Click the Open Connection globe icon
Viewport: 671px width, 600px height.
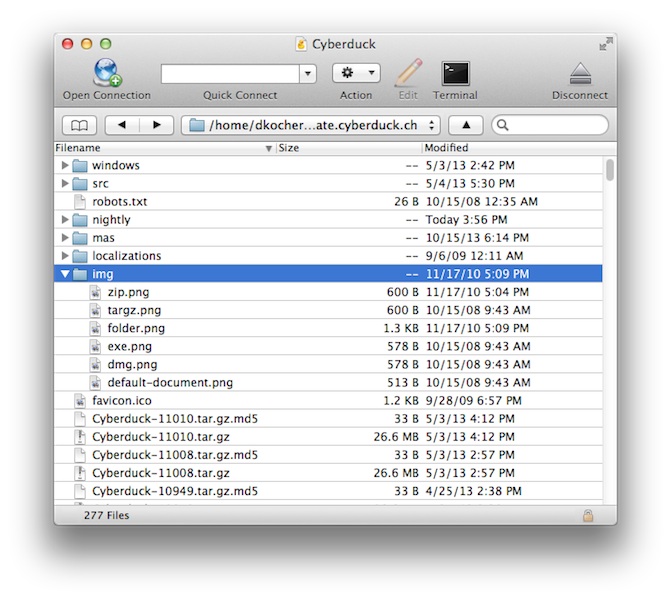pos(106,73)
